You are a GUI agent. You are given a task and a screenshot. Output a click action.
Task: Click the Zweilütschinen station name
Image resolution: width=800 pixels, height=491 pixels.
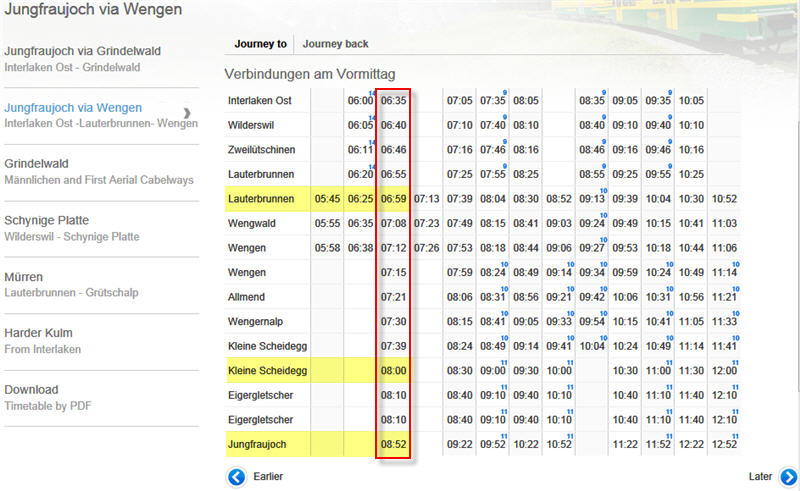[x=261, y=150]
